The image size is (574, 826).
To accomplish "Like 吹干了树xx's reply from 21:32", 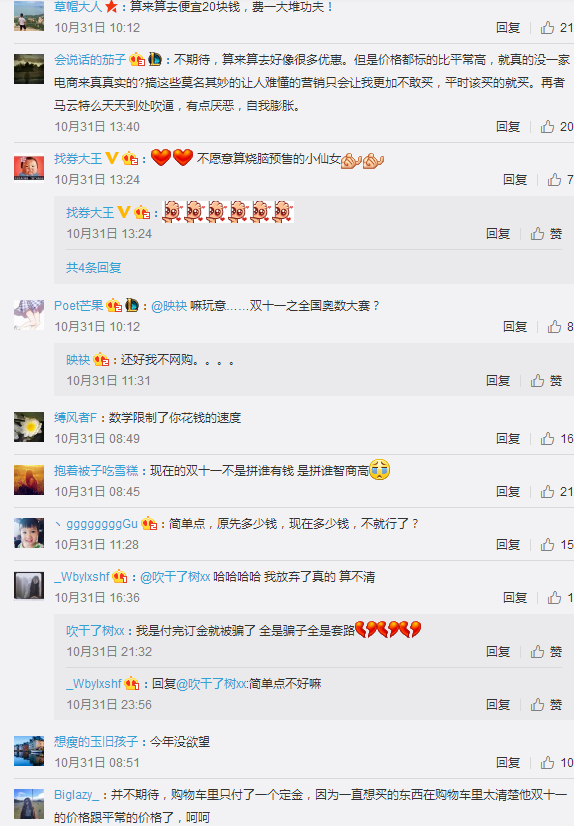I will click(x=546, y=652).
